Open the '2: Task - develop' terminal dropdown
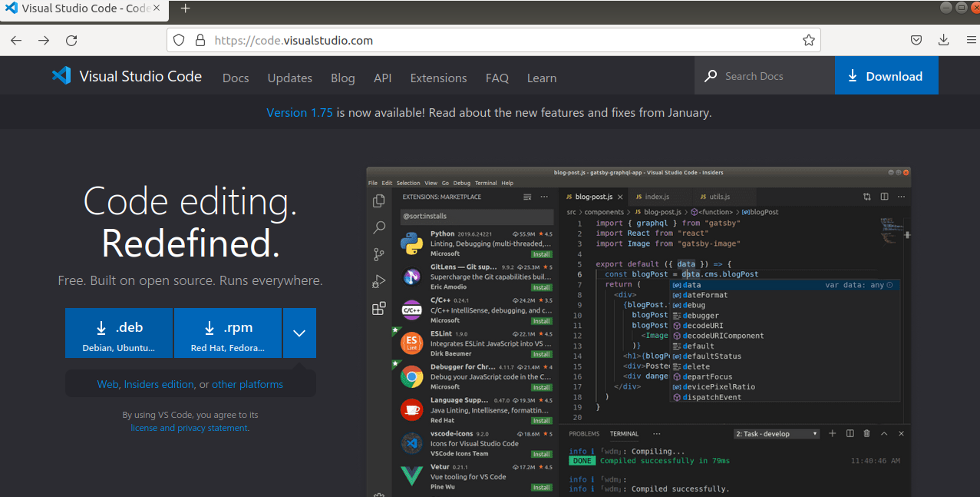The height and width of the screenshot is (497, 980). (777, 433)
